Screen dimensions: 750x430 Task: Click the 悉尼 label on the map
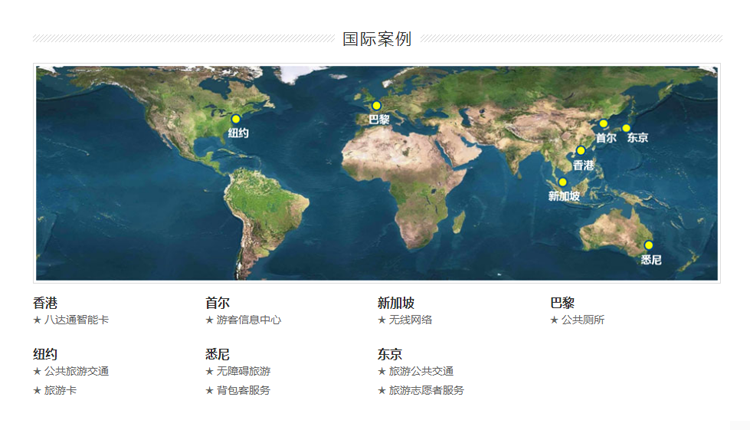pyautogui.click(x=651, y=260)
